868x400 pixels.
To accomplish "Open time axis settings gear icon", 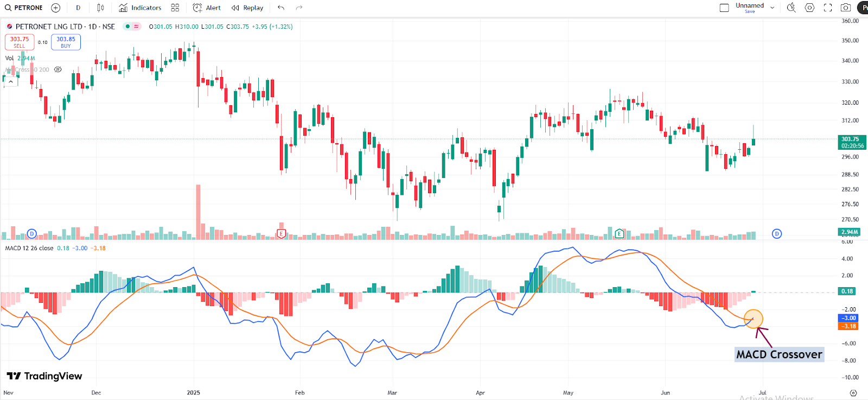I will (x=853, y=393).
